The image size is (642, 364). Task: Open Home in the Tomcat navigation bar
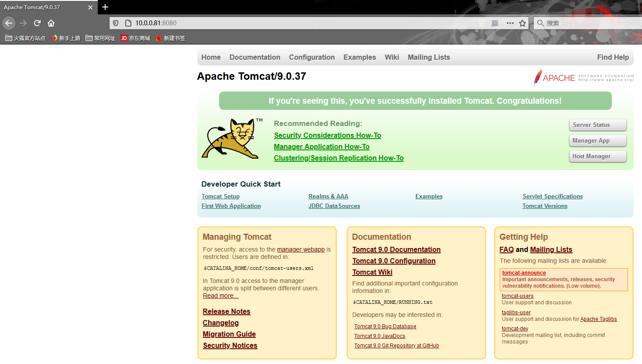[211, 57]
